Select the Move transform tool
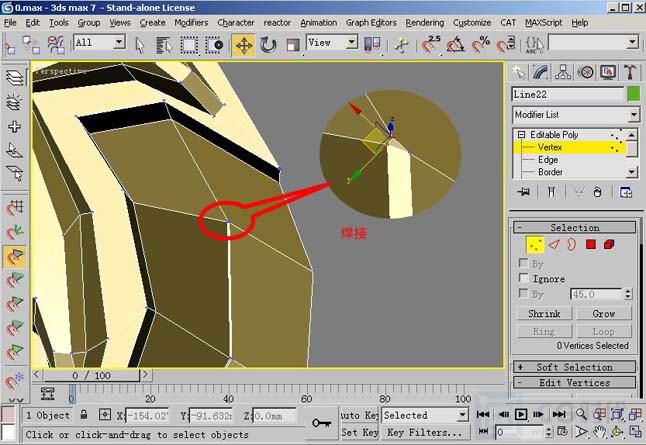 coord(243,44)
